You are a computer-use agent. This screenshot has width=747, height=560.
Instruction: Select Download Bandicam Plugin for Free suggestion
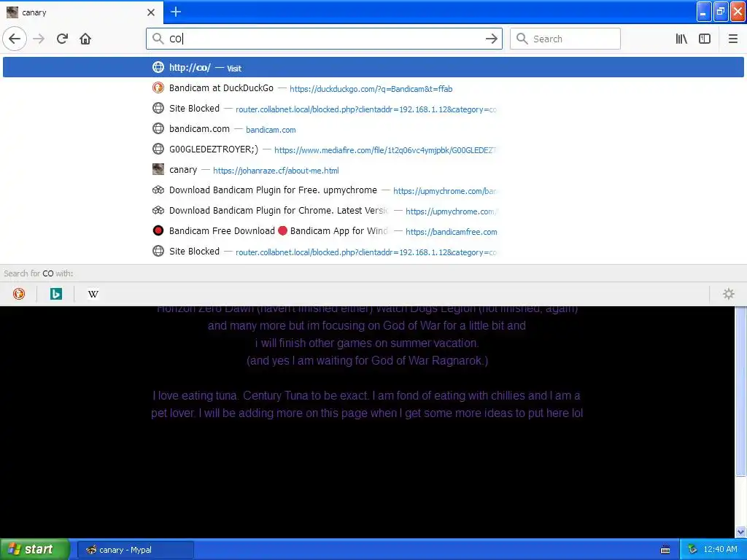coord(373,190)
